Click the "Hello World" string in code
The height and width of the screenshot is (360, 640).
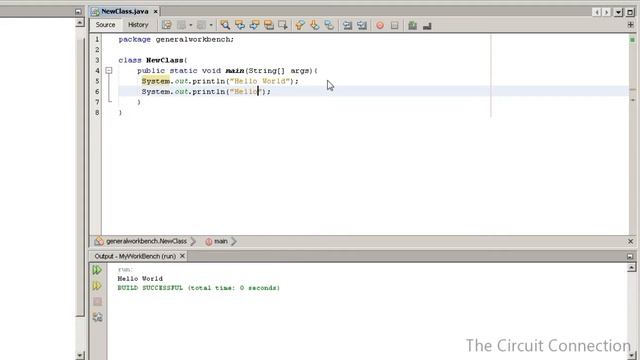pos(260,81)
